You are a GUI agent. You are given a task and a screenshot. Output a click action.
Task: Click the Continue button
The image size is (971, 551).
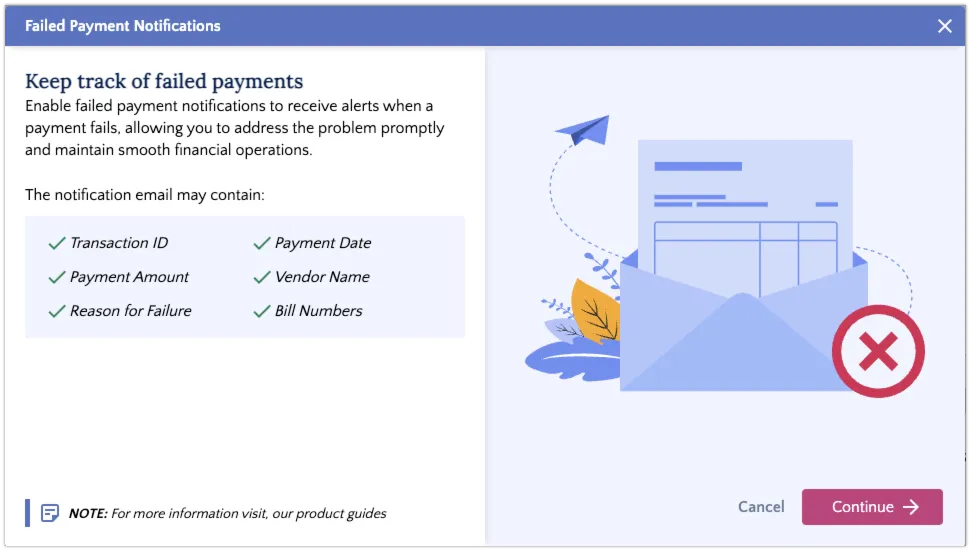[x=872, y=507]
